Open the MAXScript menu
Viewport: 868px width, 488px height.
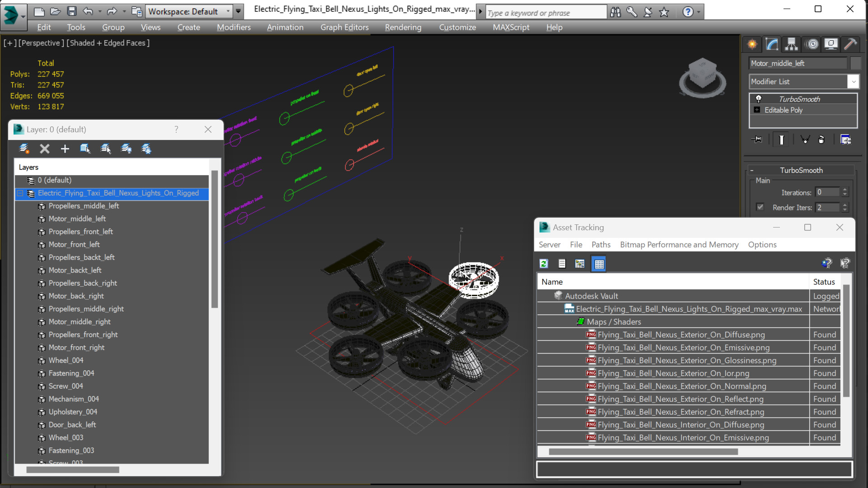pyautogui.click(x=511, y=27)
